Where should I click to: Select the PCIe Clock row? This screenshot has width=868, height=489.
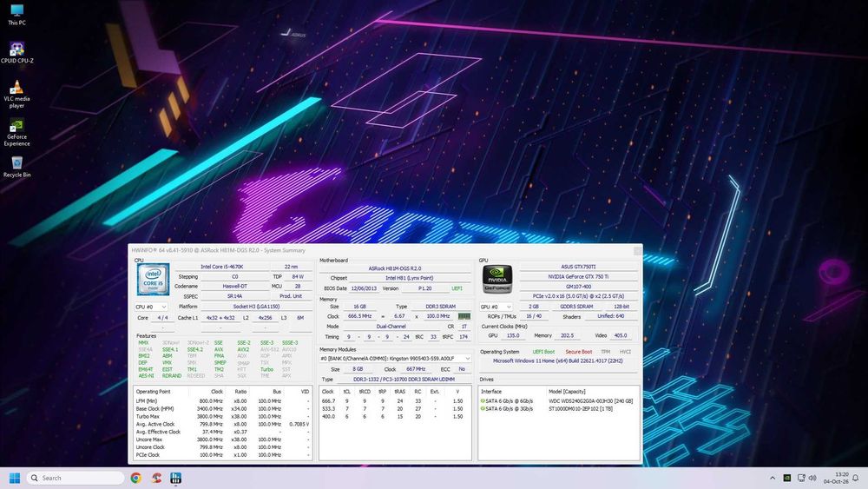tap(223, 455)
